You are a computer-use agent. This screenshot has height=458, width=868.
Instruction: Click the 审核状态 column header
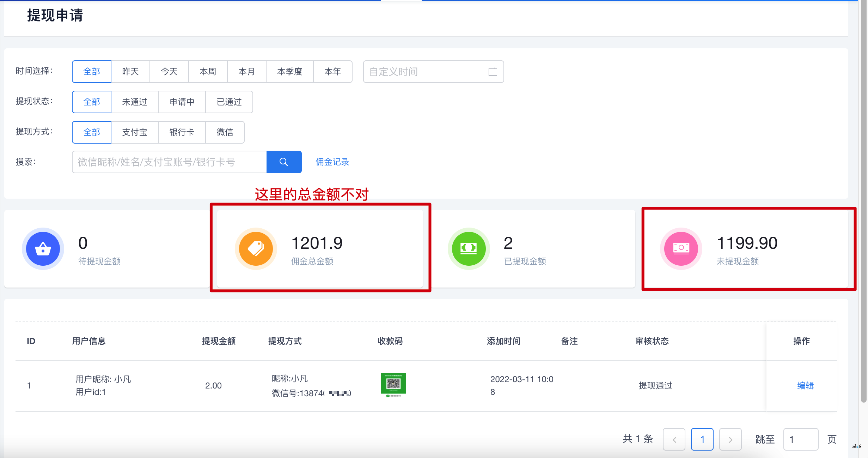coord(652,341)
